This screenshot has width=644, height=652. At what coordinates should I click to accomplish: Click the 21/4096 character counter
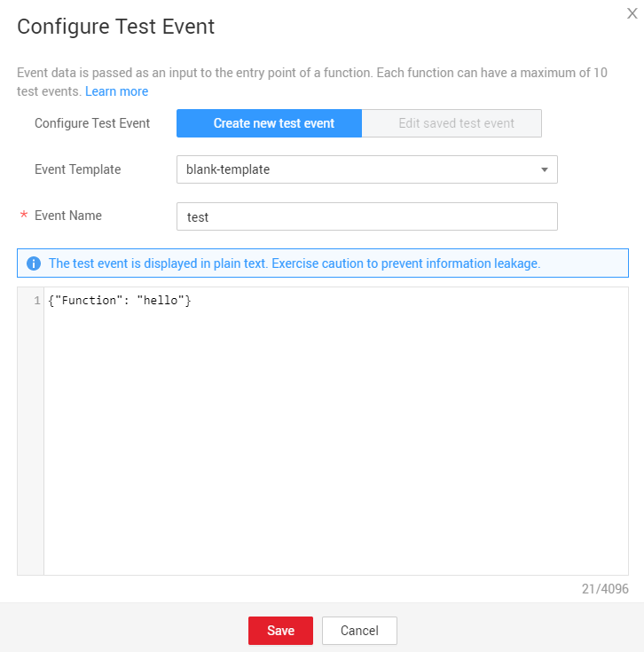[606, 589]
